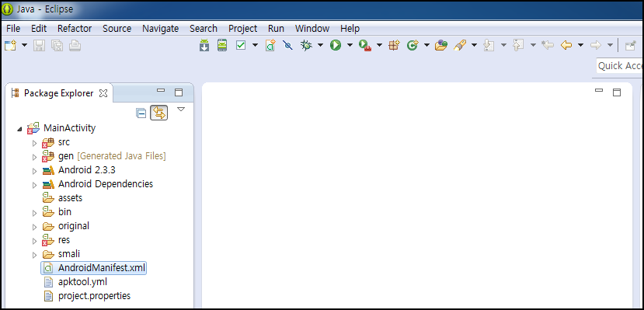This screenshot has height=310, width=644.
Task: Click the Save All icon
Action: (57, 45)
